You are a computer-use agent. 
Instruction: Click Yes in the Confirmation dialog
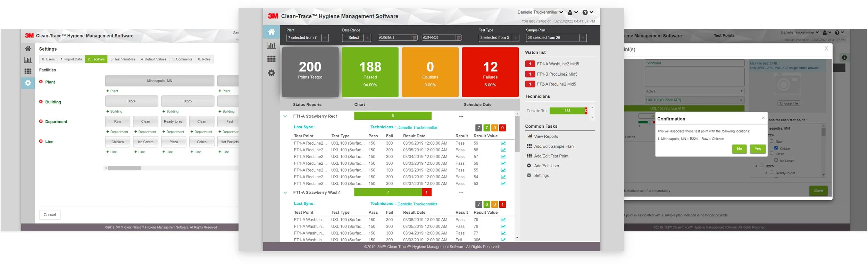(758, 149)
